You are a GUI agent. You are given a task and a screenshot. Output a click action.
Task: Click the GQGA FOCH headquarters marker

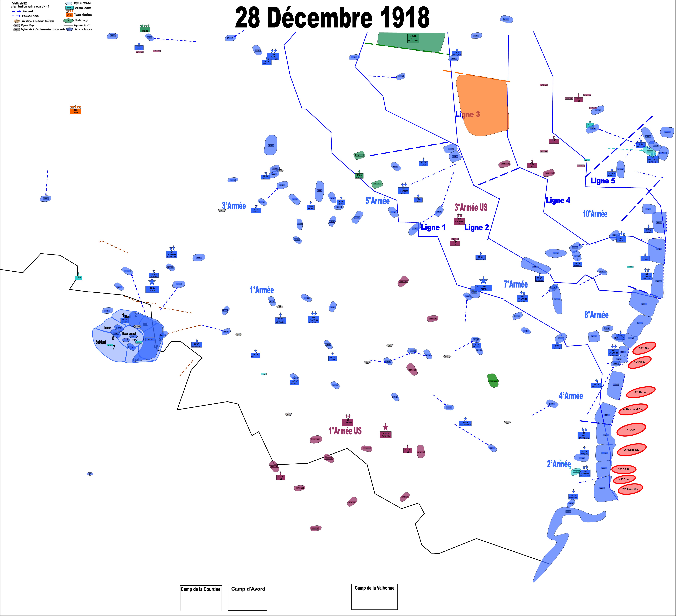pyautogui.click(x=152, y=289)
